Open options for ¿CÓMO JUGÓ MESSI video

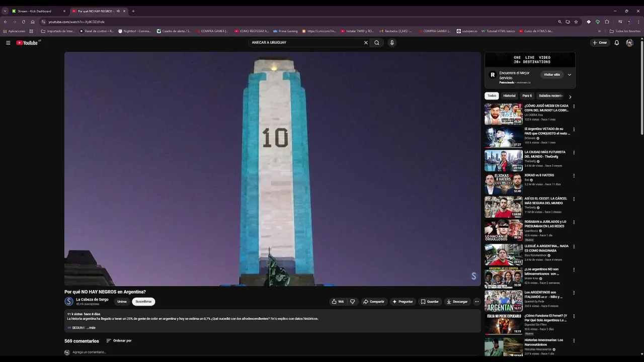tap(574, 107)
